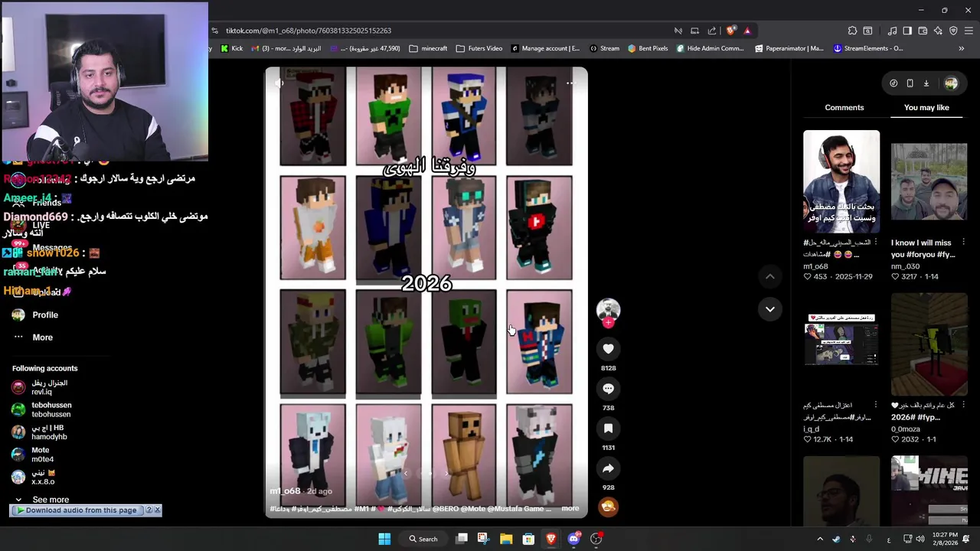Open TikTok get-app phone icon
980x551 pixels.
[x=910, y=83]
